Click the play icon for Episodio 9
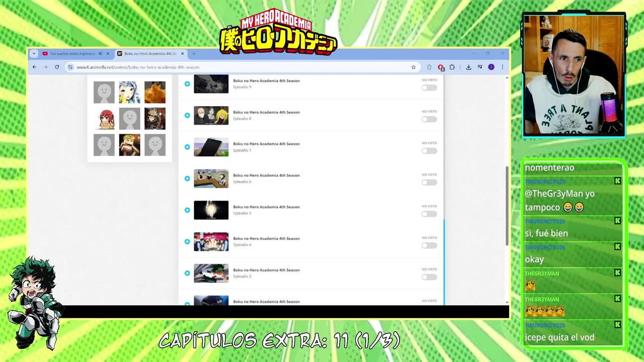644x362 pixels. [187, 84]
